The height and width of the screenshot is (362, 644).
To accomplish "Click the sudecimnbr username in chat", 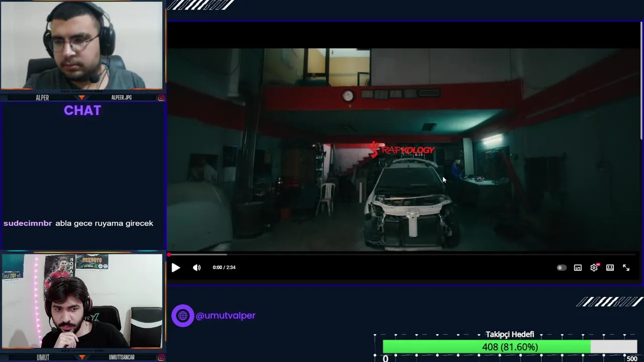I will point(28,223).
